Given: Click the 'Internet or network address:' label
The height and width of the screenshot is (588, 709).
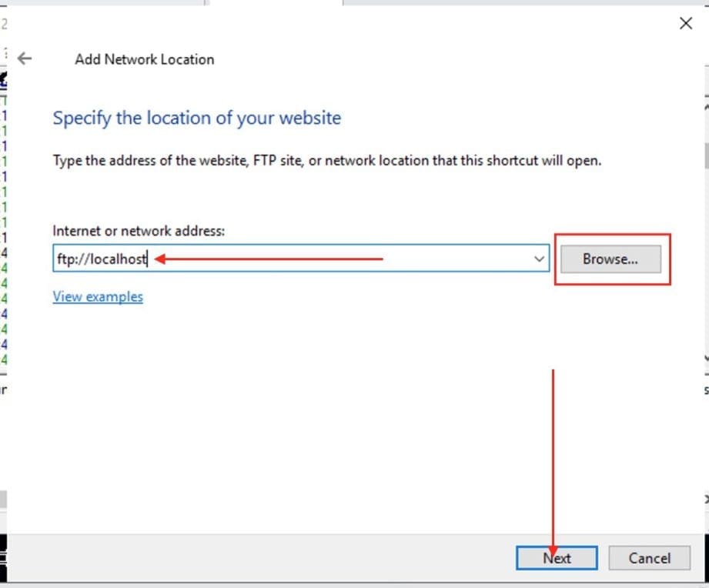Looking at the screenshot, I should point(139,231).
